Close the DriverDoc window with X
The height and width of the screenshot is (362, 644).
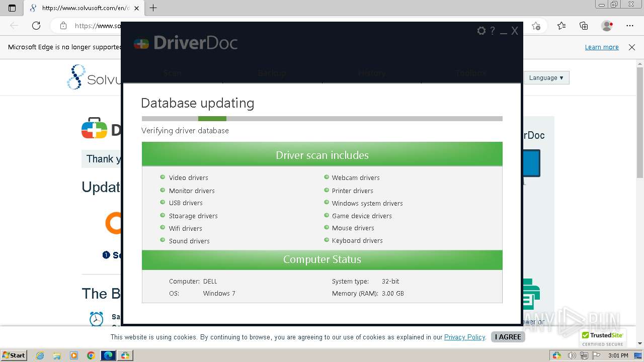coord(515,31)
